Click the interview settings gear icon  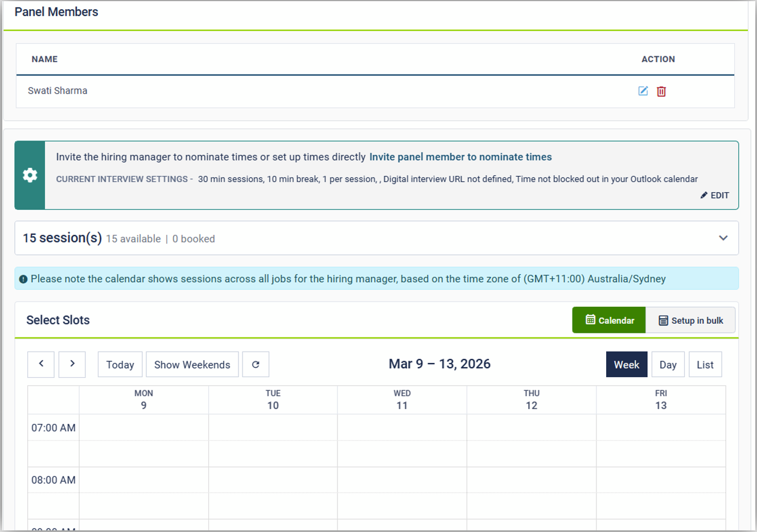tap(30, 175)
